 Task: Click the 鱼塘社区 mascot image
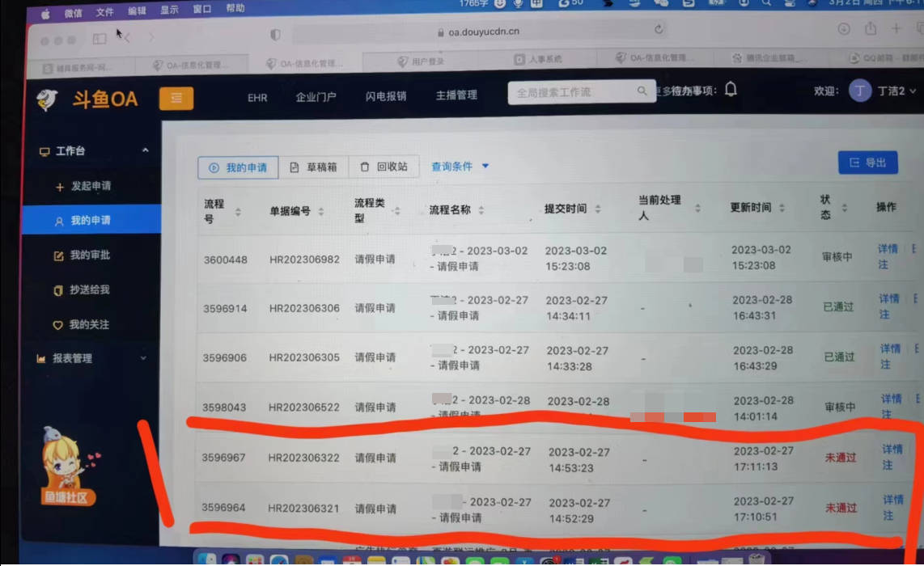click(x=68, y=467)
